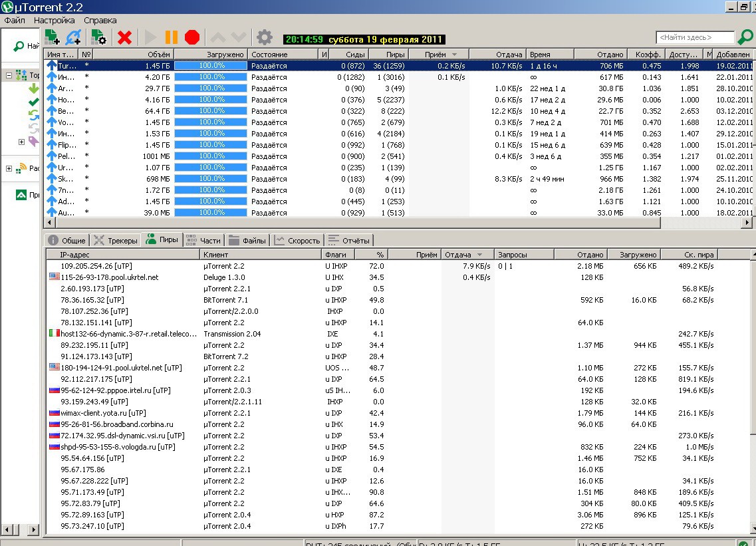Click torrent list scrollbar left arrow
756x546 pixels.
tap(50, 222)
